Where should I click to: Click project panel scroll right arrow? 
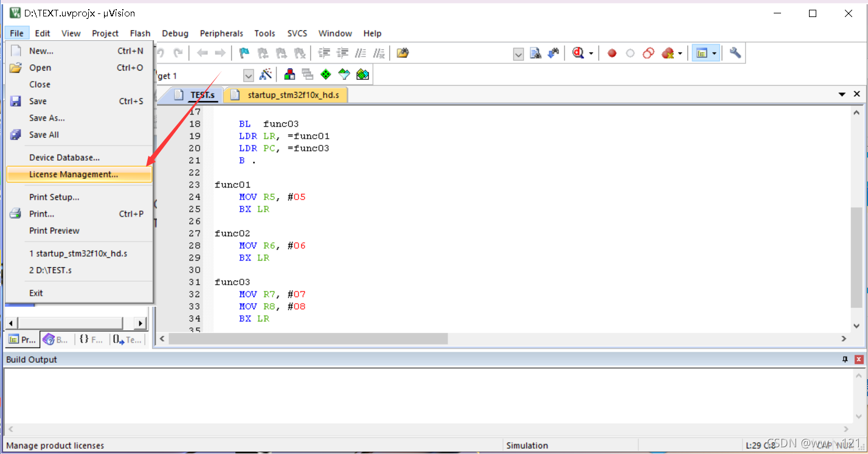141,323
